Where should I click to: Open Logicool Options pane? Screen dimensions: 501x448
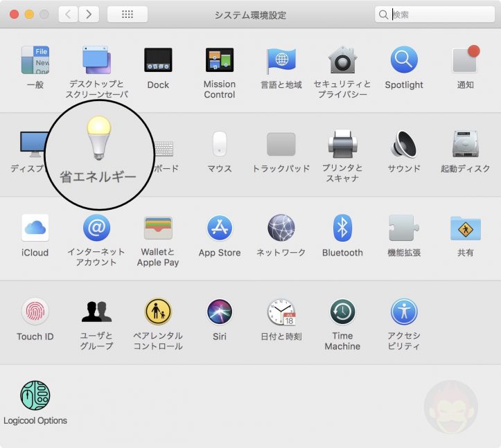click(35, 395)
